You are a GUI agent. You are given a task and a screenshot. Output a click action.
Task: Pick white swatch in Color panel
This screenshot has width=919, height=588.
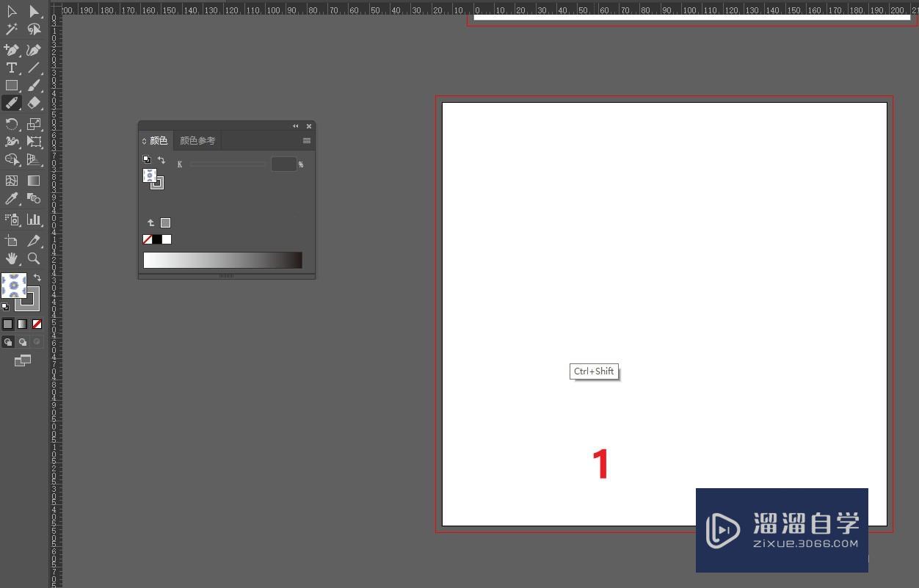tap(167, 239)
